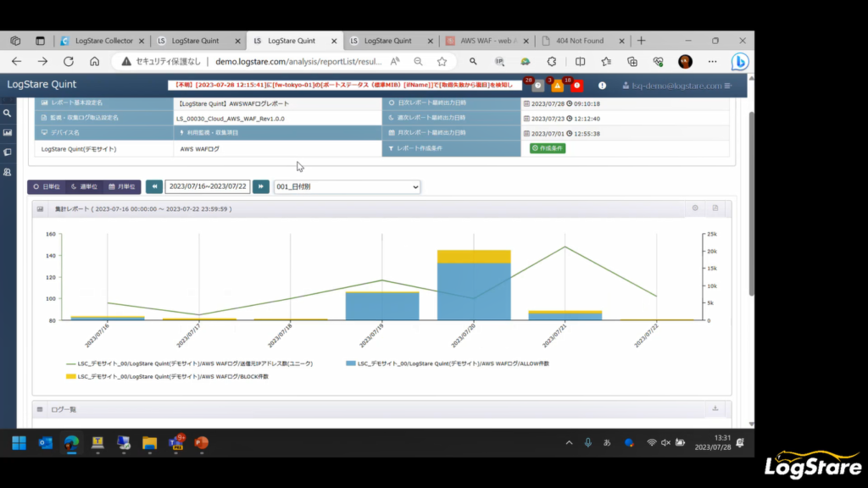The height and width of the screenshot is (488, 868).
Task: Select the 週単位 weekly unit toggle
Action: tap(84, 186)
